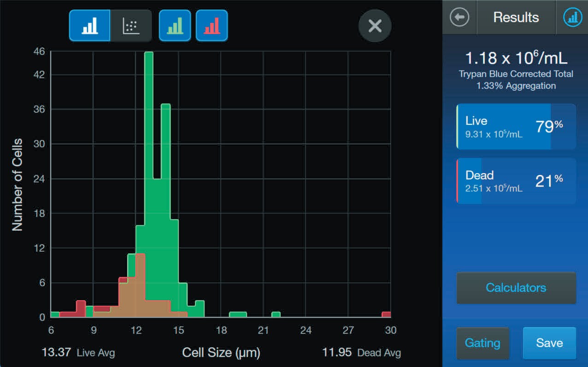588x367 pixels.
Task: Click the red bar at 30 µm
Action: [386, 315]
